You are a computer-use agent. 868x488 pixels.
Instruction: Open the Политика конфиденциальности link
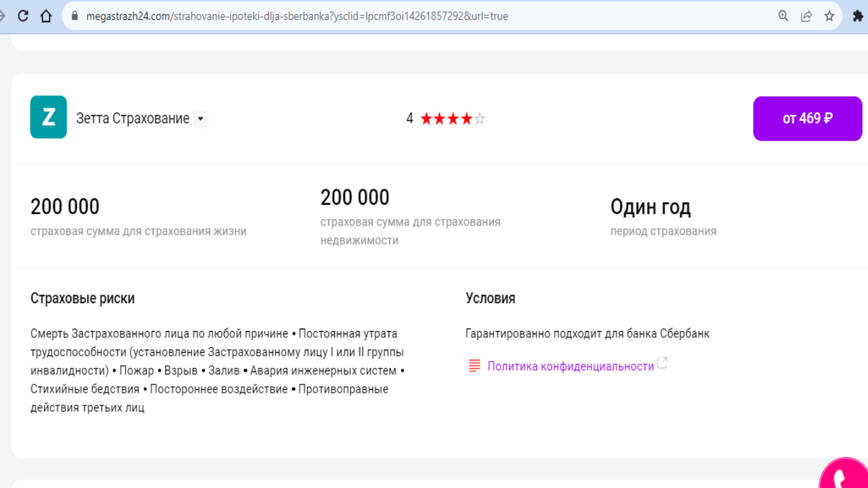pyautogui.click(x=571, y=367)
